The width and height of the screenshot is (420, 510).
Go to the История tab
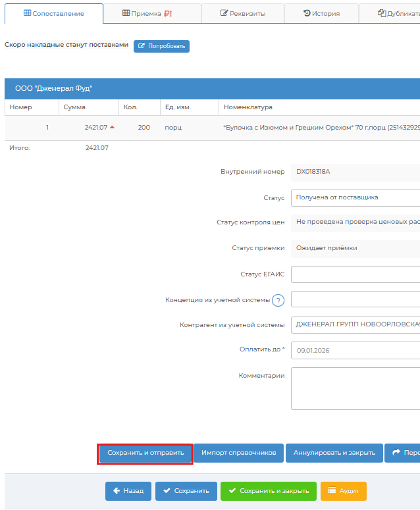321,13
